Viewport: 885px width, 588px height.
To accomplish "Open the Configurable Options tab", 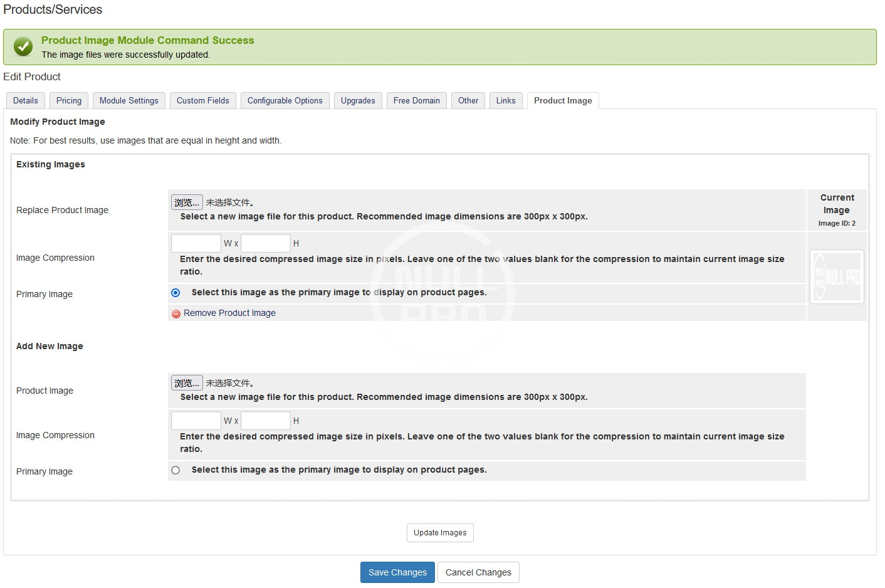I will tap(285, 101).
